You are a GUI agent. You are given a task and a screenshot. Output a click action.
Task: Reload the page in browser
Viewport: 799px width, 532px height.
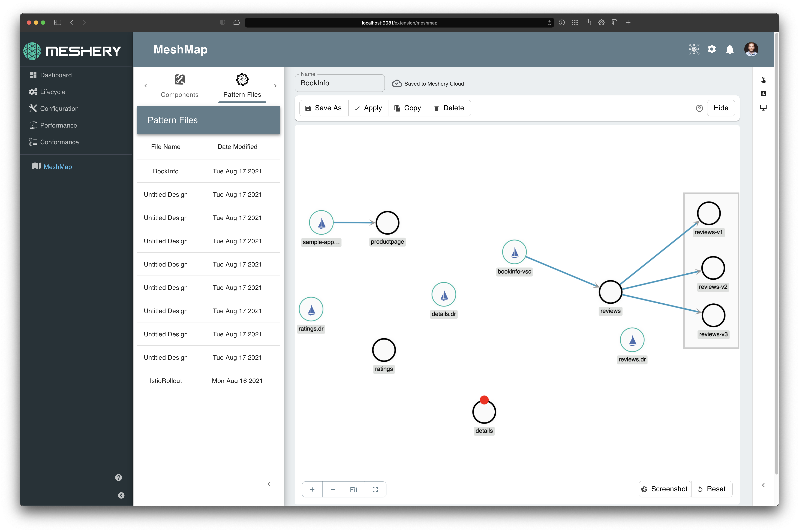pos(549,23)
